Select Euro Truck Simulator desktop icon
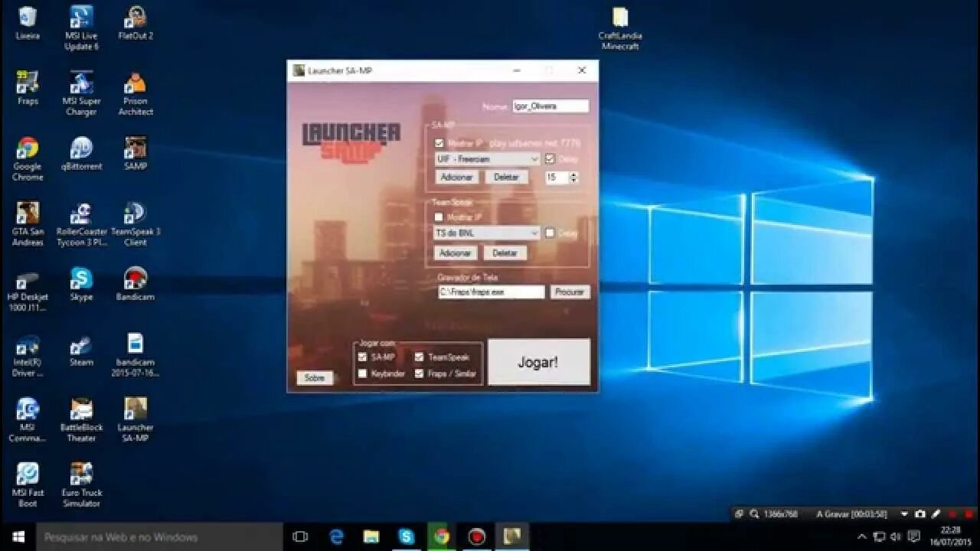 coord(81,486)
